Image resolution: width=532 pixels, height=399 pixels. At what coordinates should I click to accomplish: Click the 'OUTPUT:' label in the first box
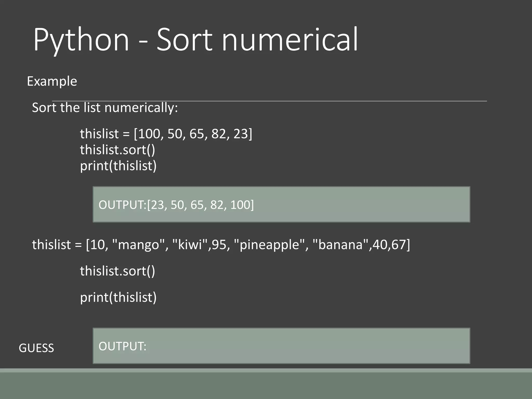[x=122, y=205]
